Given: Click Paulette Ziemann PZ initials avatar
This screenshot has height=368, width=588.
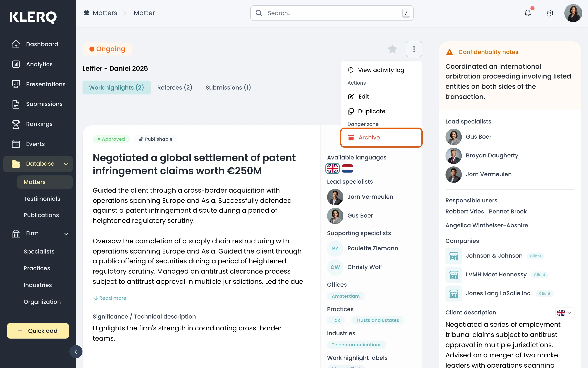Looking at the screenshot, I should pos(335,248).
